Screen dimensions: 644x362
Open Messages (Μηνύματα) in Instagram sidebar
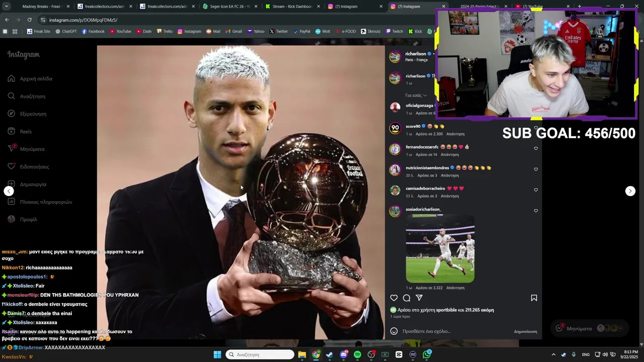click(x=26, y=149)
